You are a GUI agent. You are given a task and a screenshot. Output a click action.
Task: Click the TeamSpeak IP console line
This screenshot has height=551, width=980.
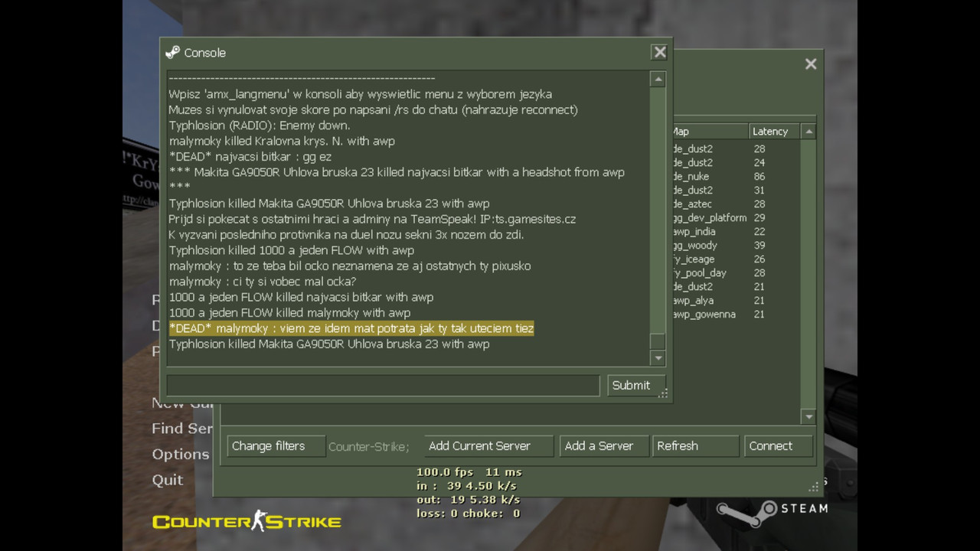372,219
